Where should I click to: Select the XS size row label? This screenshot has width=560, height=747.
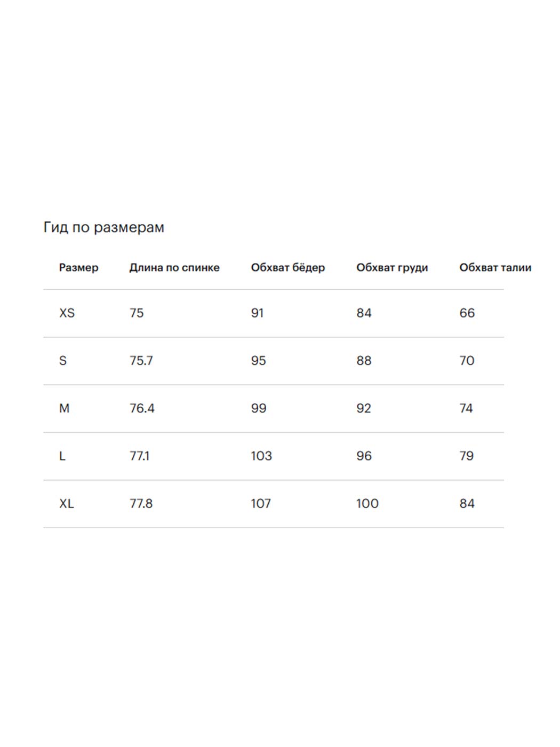[67, 313]
